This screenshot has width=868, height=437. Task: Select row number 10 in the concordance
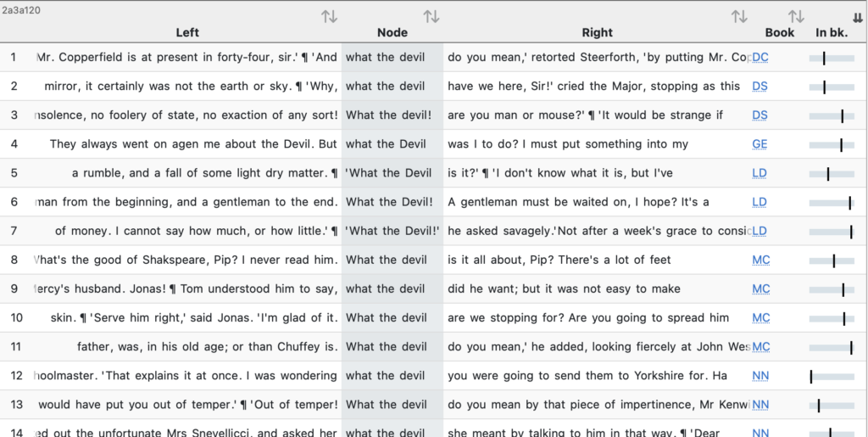click(x=14, y=317)
